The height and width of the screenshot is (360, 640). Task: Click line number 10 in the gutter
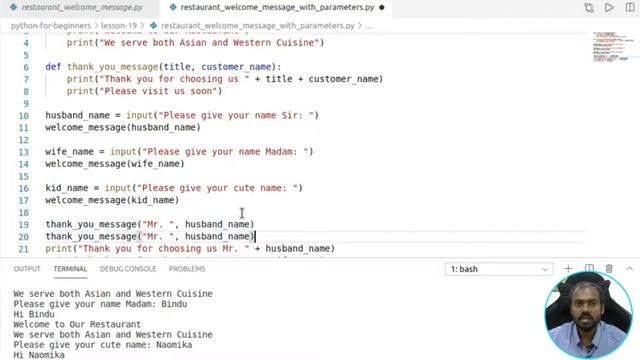tap(24, 116)
